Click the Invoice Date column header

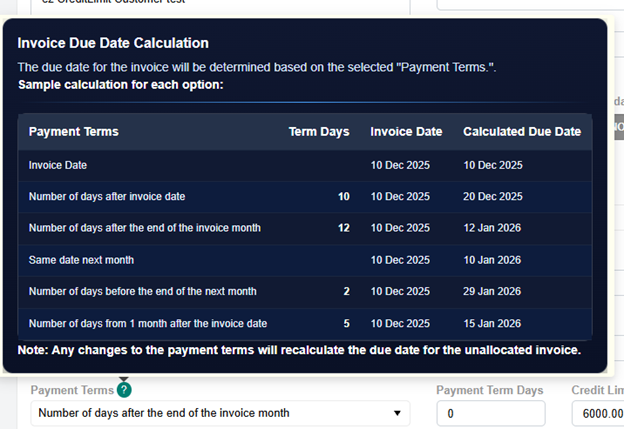[x=406, y=132]
